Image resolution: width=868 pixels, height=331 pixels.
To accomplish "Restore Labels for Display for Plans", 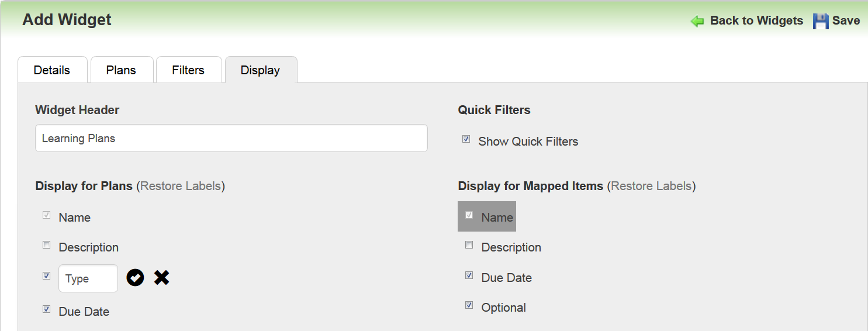I will [181, 186].
